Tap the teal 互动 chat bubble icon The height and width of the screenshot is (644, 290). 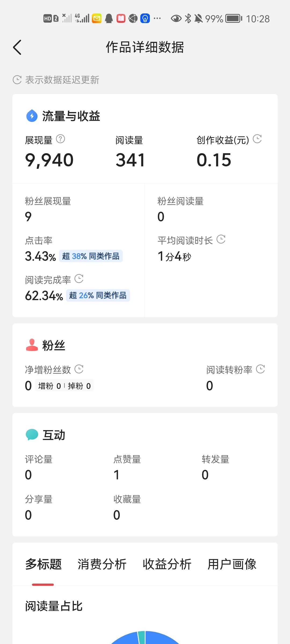32,434
